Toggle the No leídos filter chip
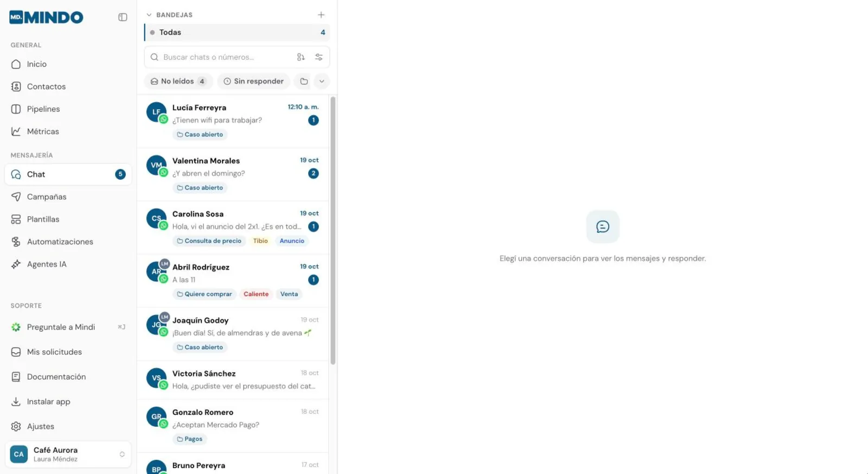Screen dimensions: 868x474 click(178, 81)
